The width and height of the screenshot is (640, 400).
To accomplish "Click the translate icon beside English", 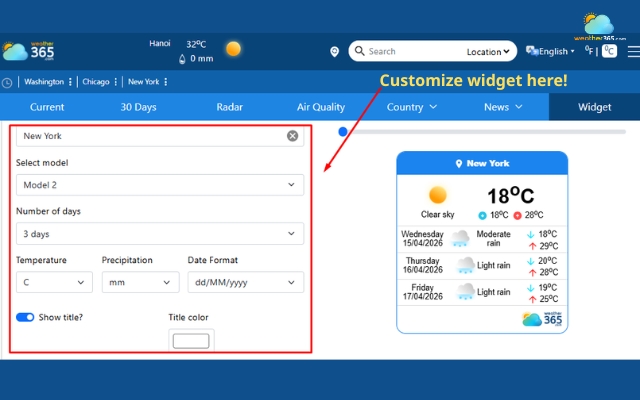I will (x=531, y=51).
